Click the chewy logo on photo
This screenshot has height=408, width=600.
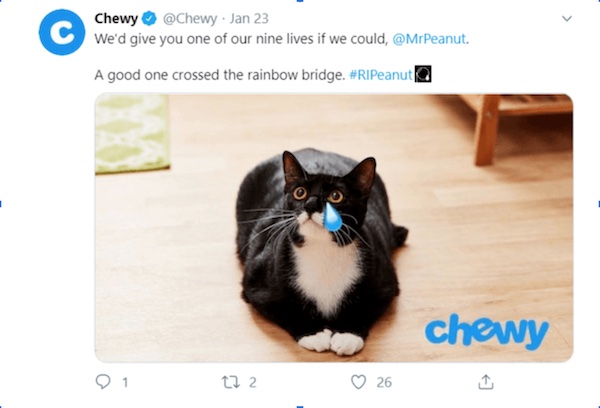point(487,331)
